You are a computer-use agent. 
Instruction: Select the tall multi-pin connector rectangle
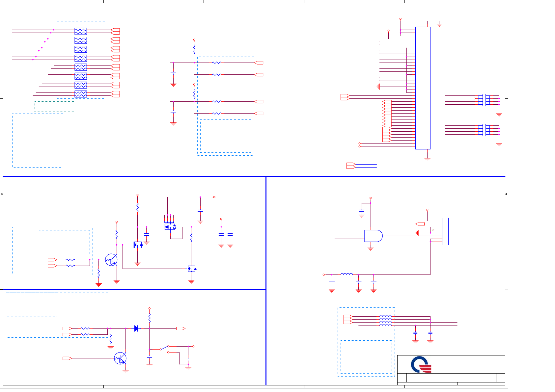point(423,88)
